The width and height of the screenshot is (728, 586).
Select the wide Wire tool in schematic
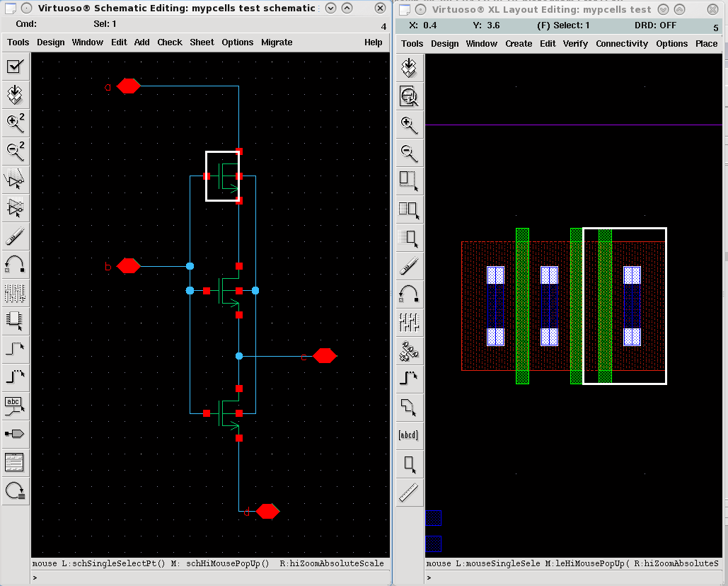pos(16,377)
